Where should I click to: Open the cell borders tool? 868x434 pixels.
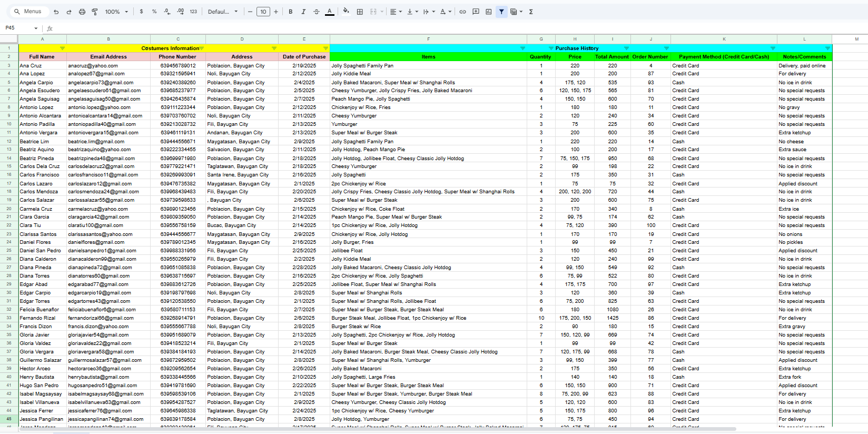[x=360, y=12]
